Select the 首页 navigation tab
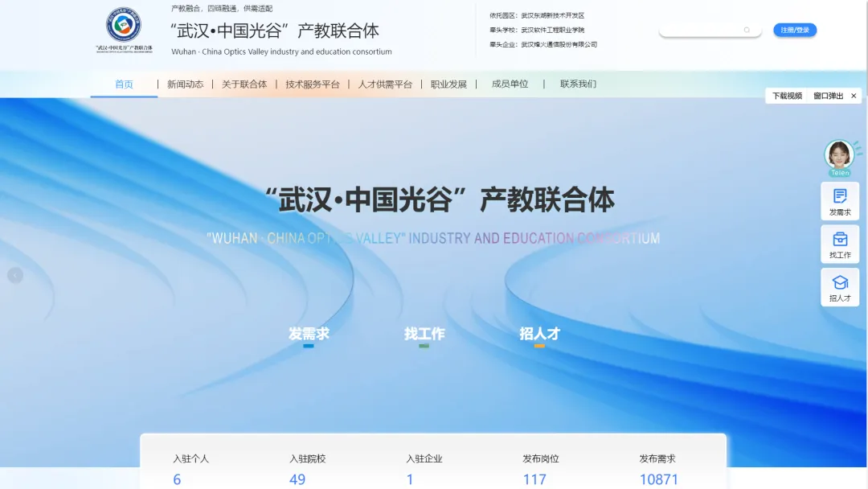 pos(124,84)
